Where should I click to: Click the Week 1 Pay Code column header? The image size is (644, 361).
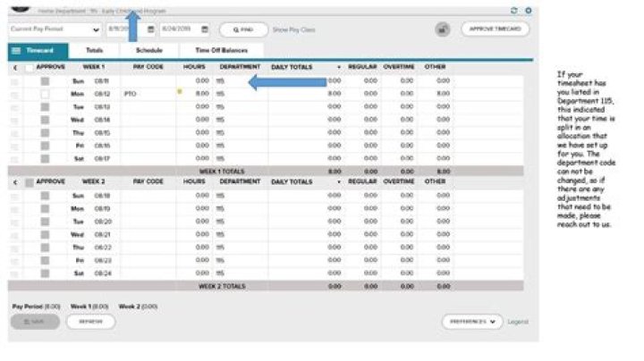coord(148,67)
